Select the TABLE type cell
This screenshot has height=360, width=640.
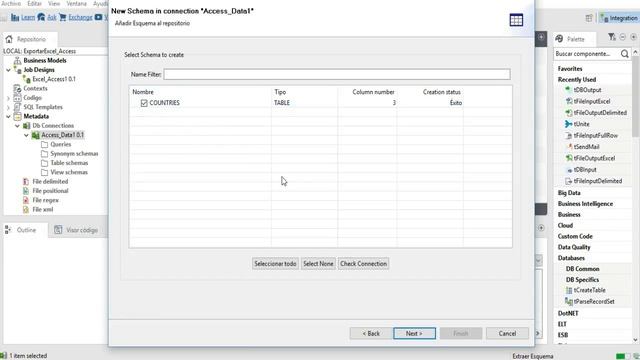coord(282,103)
